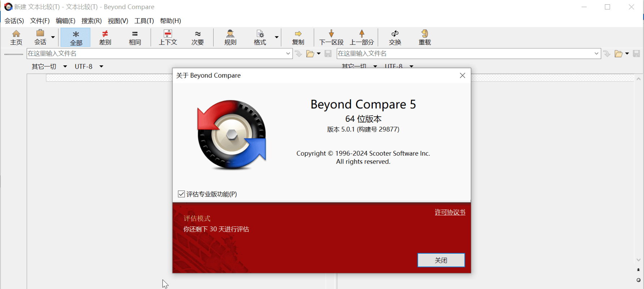Click the right pane open folder icon

pyautogui.click(x=618, y=54)
